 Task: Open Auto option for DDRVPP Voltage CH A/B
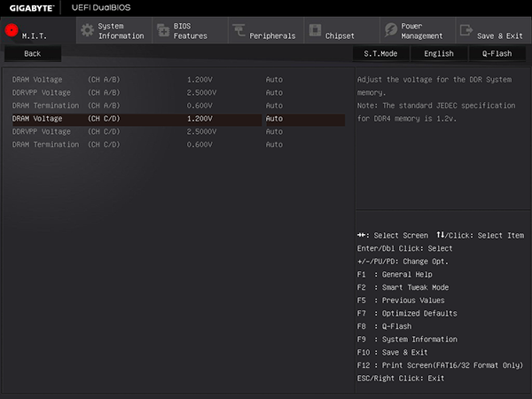coord(274,92)
